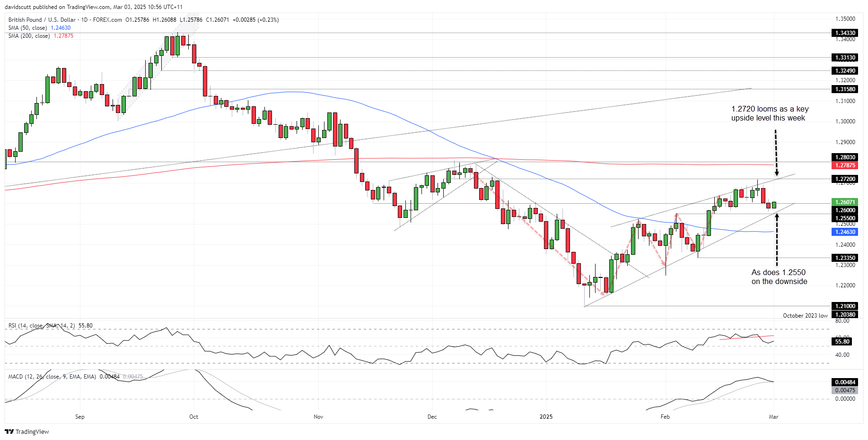Click the published-by header text at top
This screenshot has height=440, width=868.
point(94,7)
